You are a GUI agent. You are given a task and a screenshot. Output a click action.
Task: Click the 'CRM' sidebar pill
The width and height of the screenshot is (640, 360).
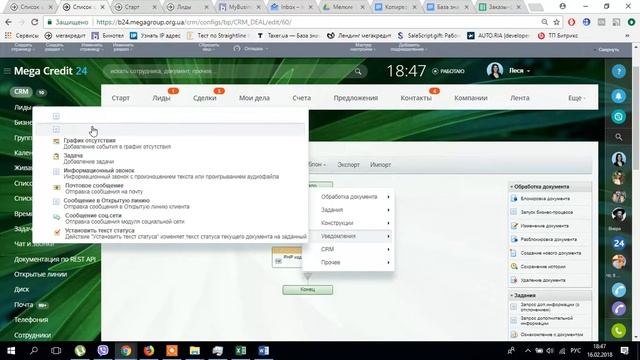coord(21,92)
